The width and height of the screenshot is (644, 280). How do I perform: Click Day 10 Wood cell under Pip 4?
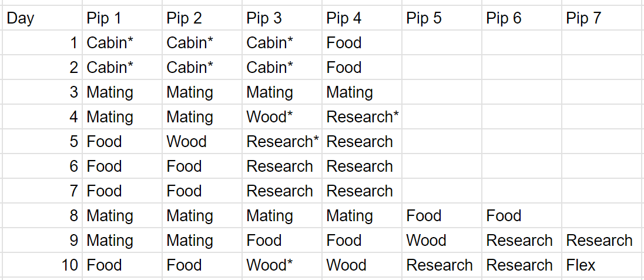click(361, 265)
